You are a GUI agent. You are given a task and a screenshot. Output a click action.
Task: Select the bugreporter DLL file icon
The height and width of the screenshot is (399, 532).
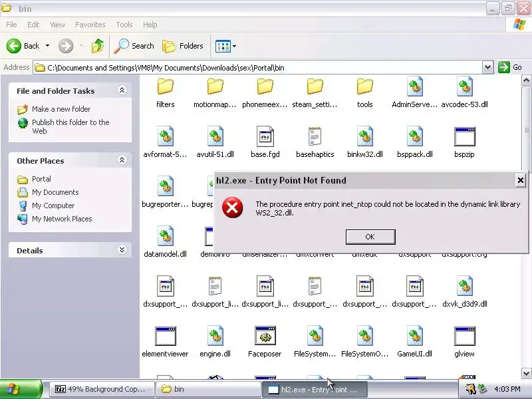[165, 186]
